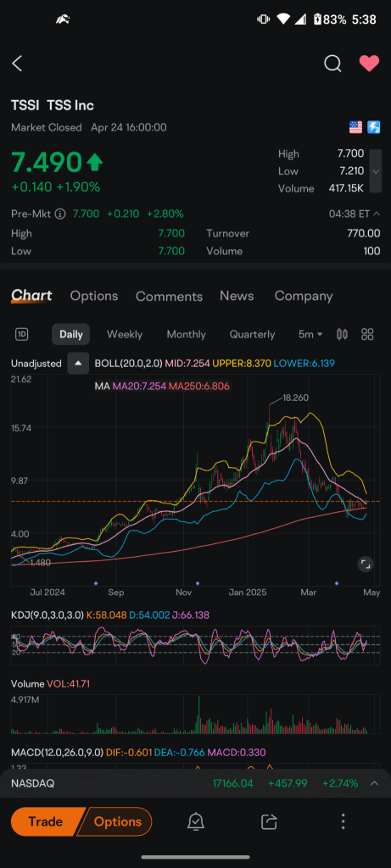This screenshot has height=868, width=391.
Task: Set a price alert with bell icon
Action: (195, 822)
